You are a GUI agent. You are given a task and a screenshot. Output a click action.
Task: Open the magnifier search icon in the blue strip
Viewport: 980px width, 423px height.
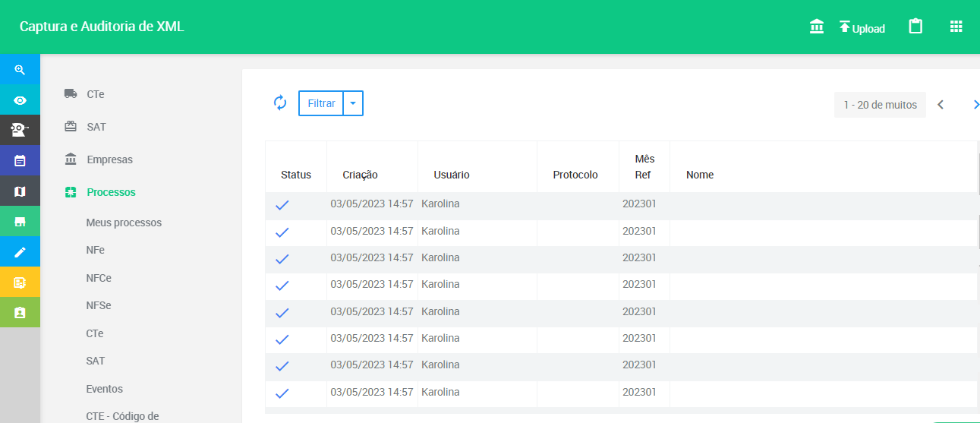(20, 70)
